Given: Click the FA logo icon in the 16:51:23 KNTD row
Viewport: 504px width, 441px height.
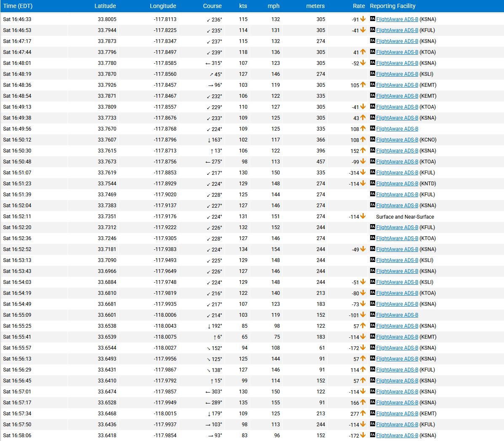Looking at the screenshot, I should pos(372,183).
